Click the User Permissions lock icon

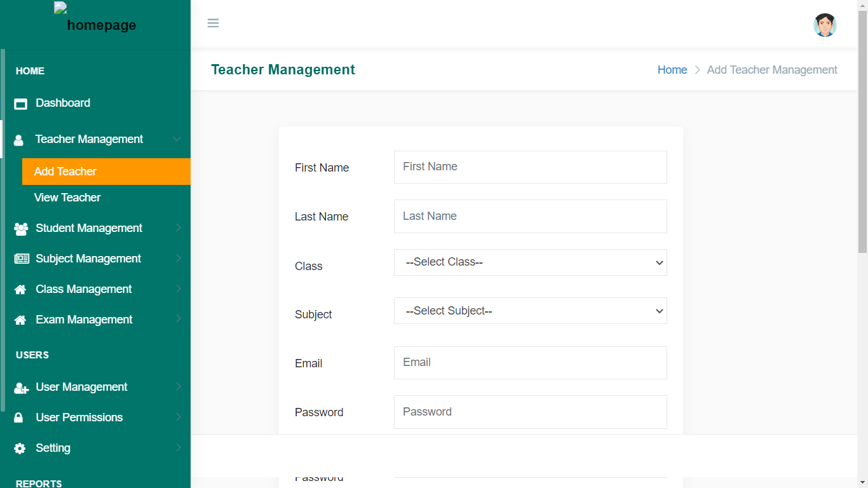(x=20, y=417)
